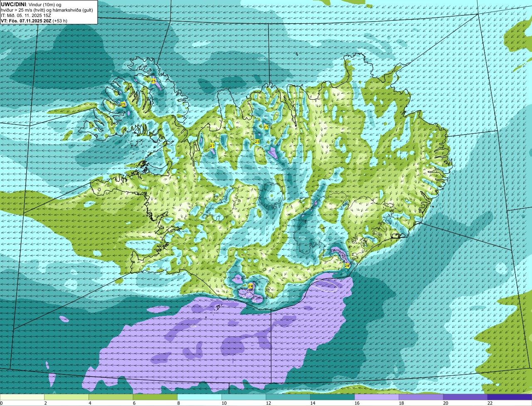Click the 'IT: Mið. 05. 11. 2025 15Z' line

pyautogui.click(x=26, y=15)
